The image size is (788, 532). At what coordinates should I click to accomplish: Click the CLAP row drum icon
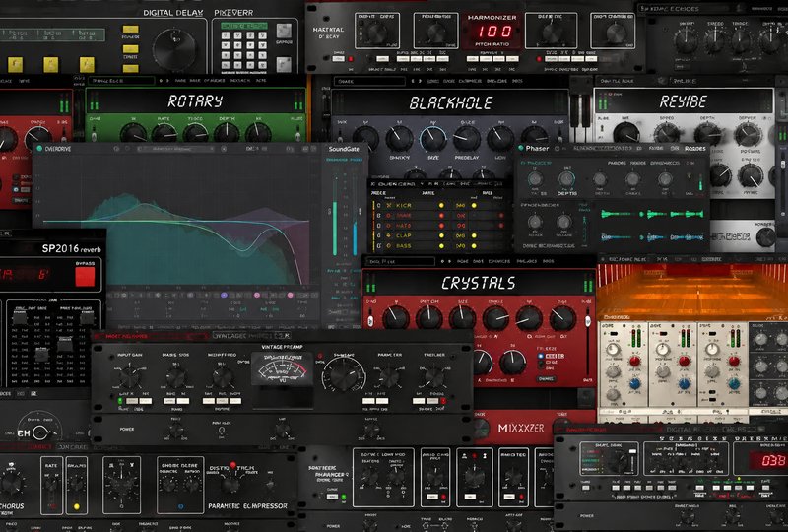(x=388, y=235)
